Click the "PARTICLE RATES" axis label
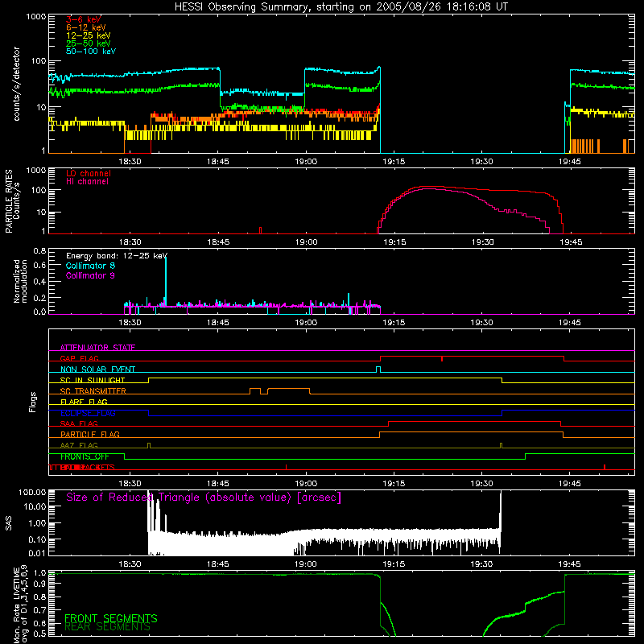This screenshot has height=644, width=644. (9, 201)
